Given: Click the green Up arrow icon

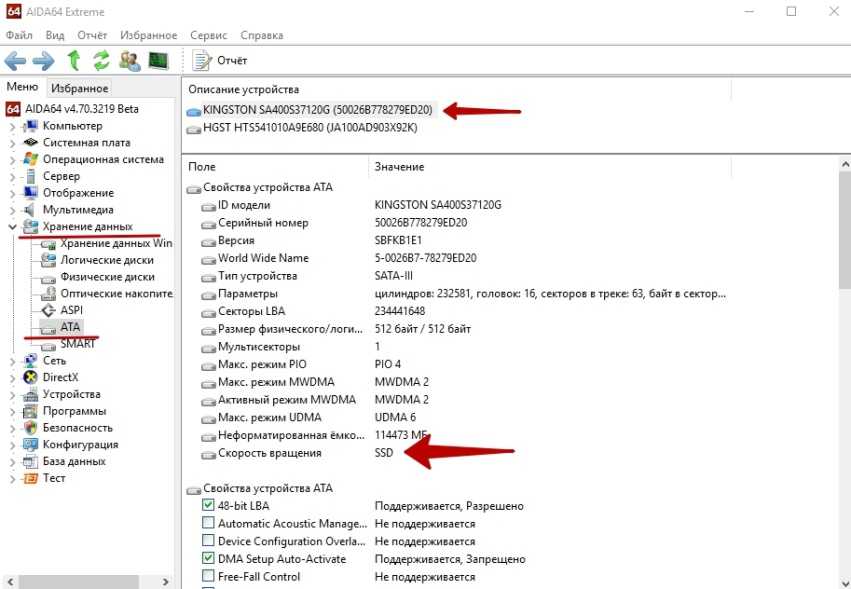Looking at the screenshot, I should point(73,60).
